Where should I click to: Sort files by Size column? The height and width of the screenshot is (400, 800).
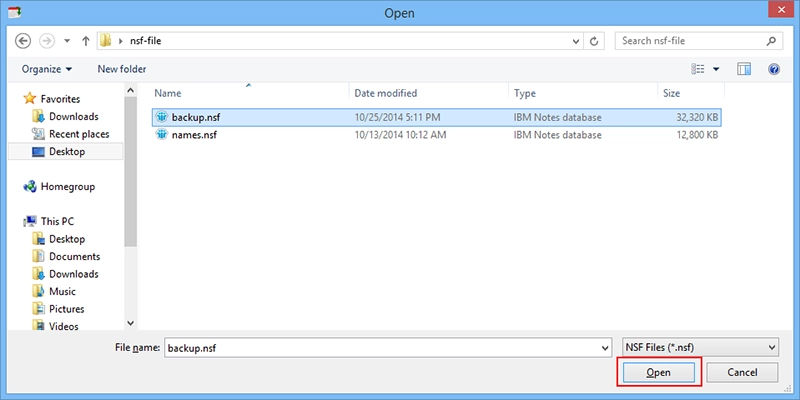point(671,93)
